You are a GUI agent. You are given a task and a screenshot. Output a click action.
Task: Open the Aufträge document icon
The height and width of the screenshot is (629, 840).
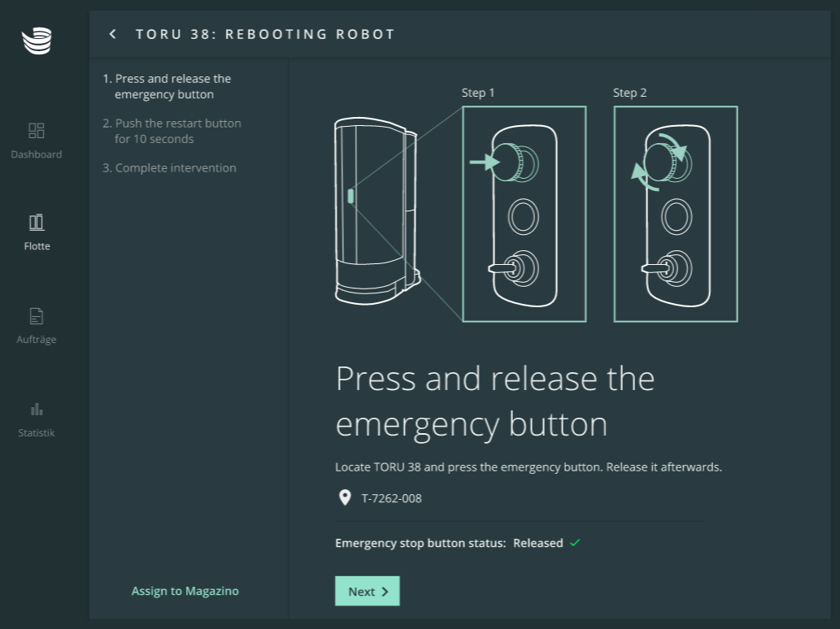pos(37,316)
